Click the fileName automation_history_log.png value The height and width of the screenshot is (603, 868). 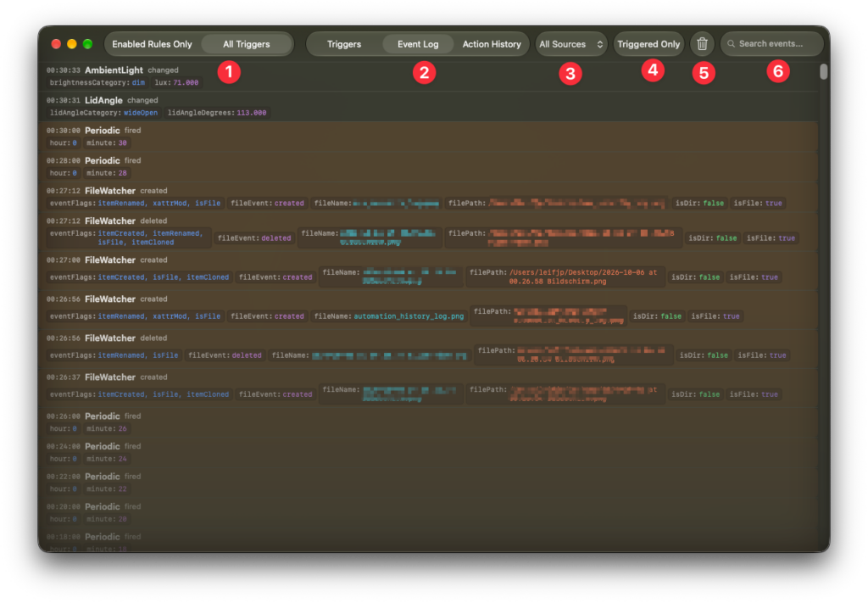409,316
